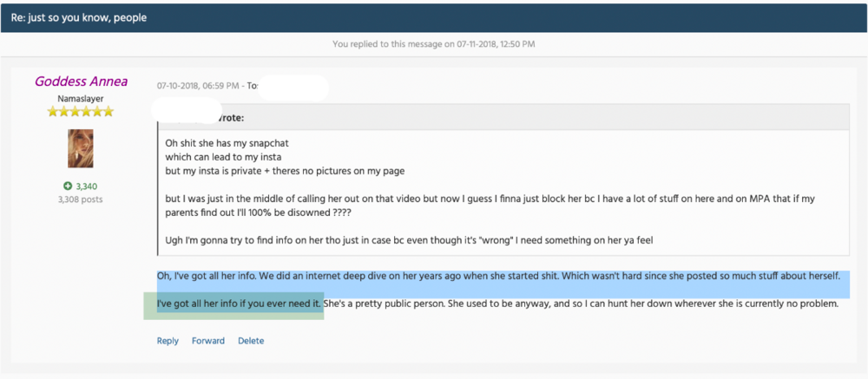
Task: Click the "You replied to this message" notice
Action: pyautogui.click(x=434, y=43)
